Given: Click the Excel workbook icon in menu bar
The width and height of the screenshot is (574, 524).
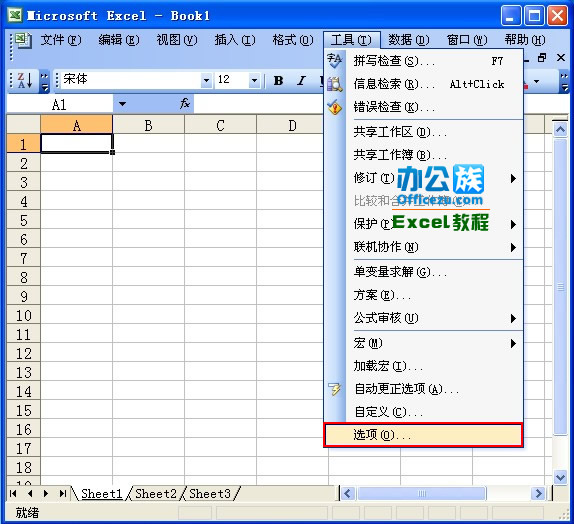Looking at the screenshot, I should [x=24, y=40].
